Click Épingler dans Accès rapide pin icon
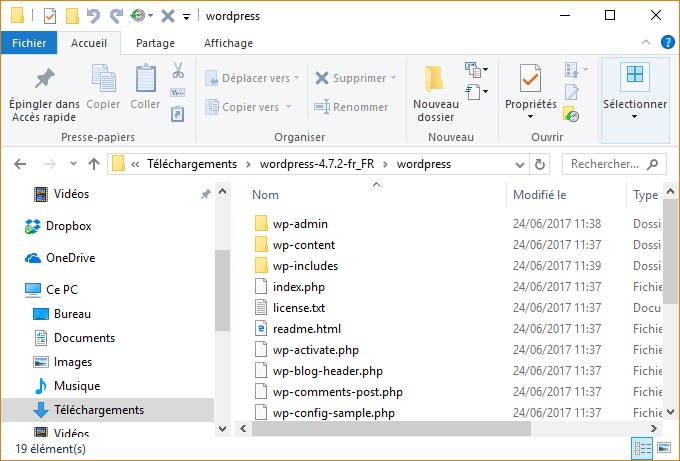 click(44, 79)
